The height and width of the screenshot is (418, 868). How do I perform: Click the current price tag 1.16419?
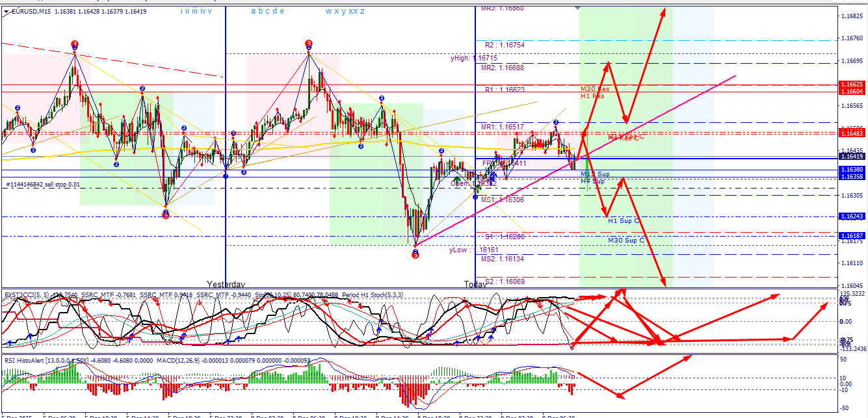pos(851,157)
